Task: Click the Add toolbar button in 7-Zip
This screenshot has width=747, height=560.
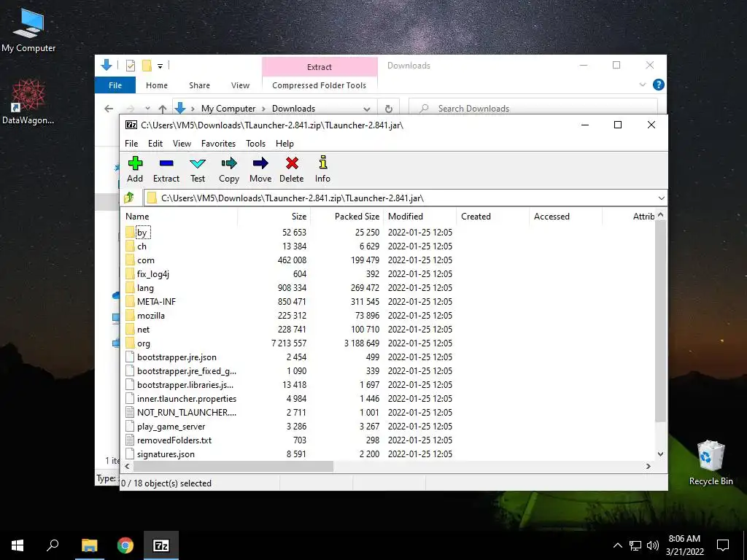Action: click(x=135, y=169)
